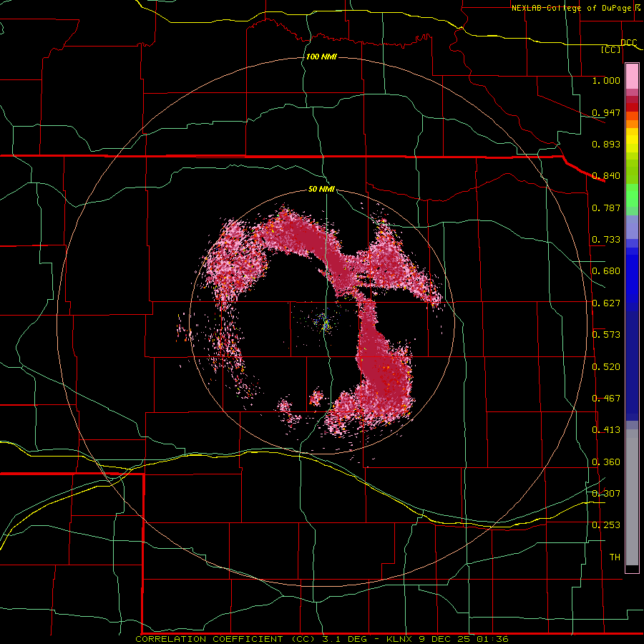
Task: Click the [CC] units label
Action: click(x=611, y=49)
